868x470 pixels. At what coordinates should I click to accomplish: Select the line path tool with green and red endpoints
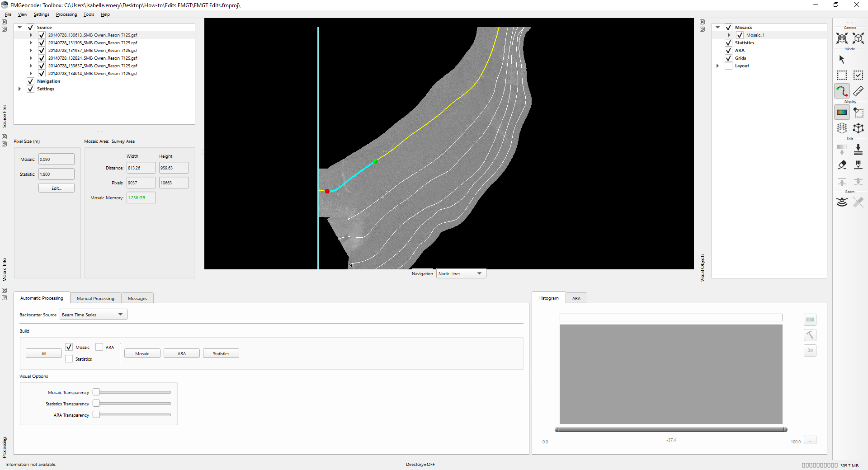click(841, 91)
